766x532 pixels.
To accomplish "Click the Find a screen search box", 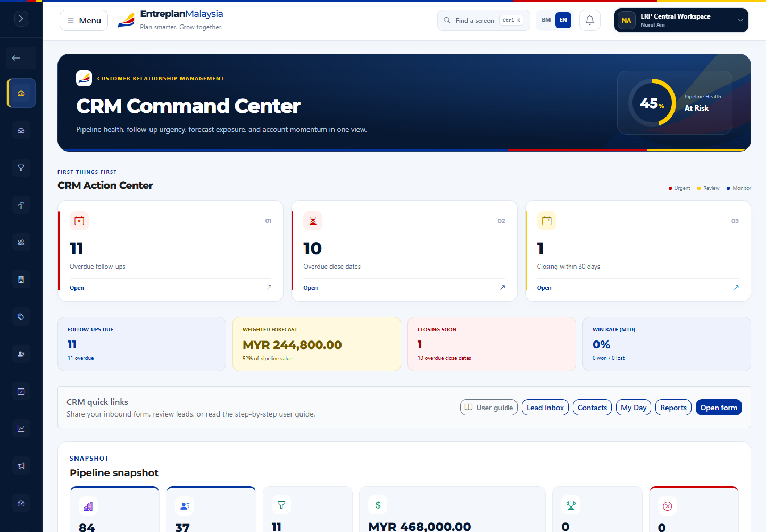I will click(484, 20).
